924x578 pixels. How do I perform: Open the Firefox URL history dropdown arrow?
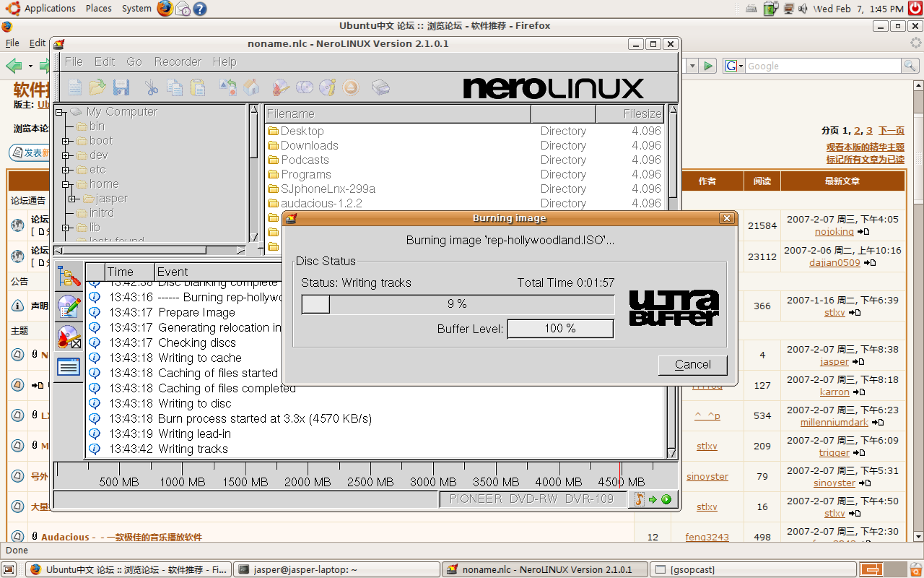point(693,66)
